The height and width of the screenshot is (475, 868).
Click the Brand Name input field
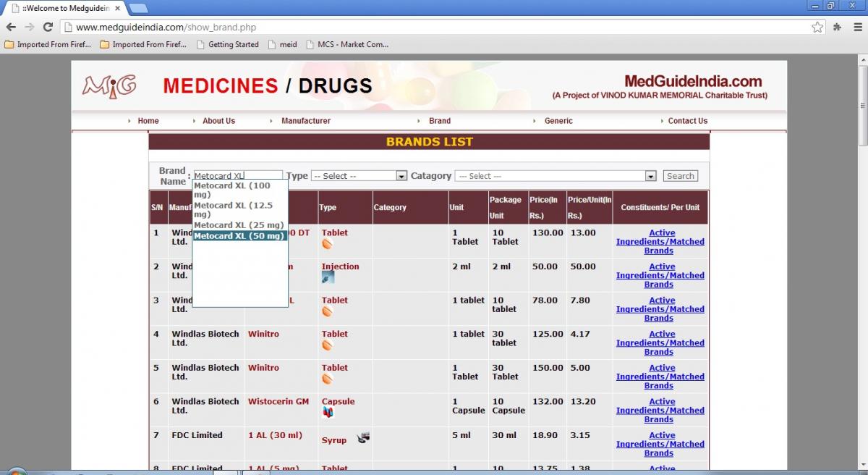pyautogui.click(x=238, y=176)
